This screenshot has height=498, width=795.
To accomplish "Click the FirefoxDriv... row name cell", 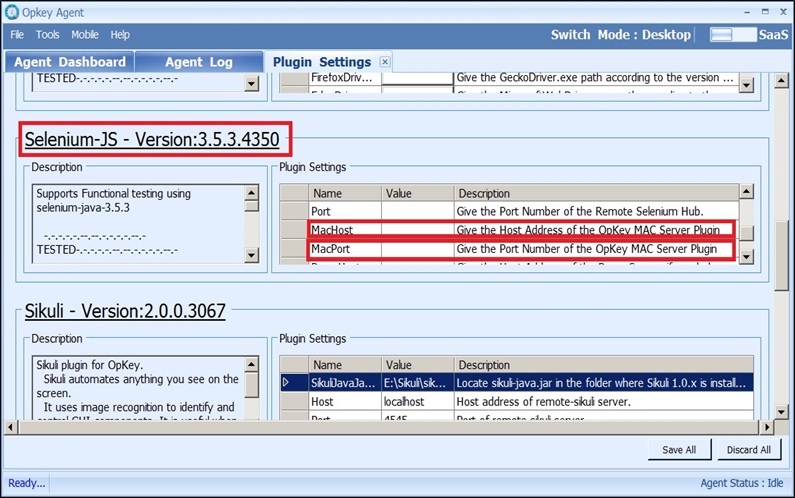I will [x=345, y=78].
